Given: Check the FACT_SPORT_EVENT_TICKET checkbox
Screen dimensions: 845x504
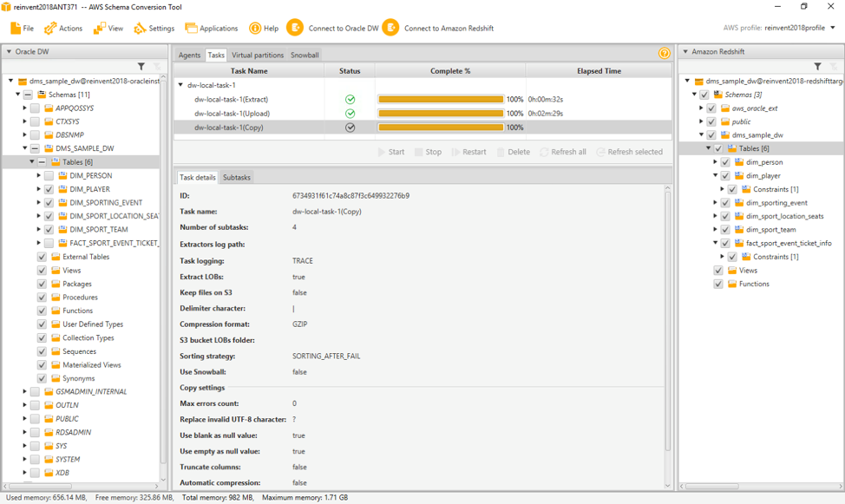Looking at the screenshot, I should (49, 243).
